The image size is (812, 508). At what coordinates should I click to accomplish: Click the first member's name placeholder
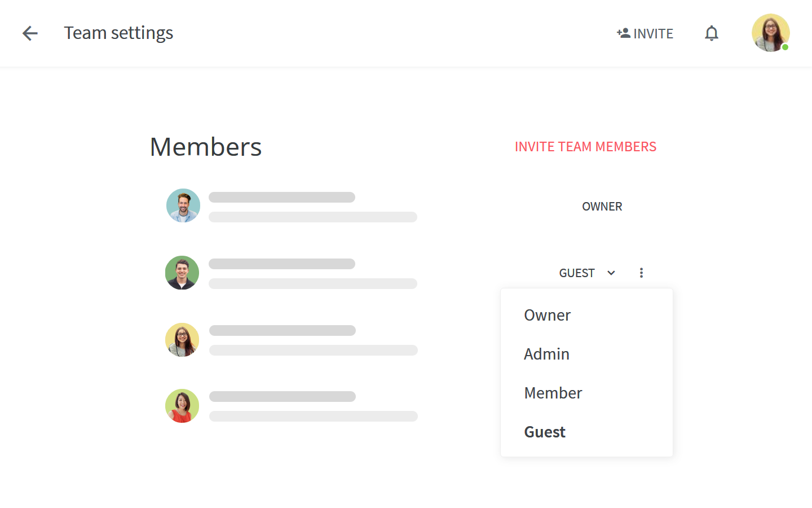click(282, 198)
